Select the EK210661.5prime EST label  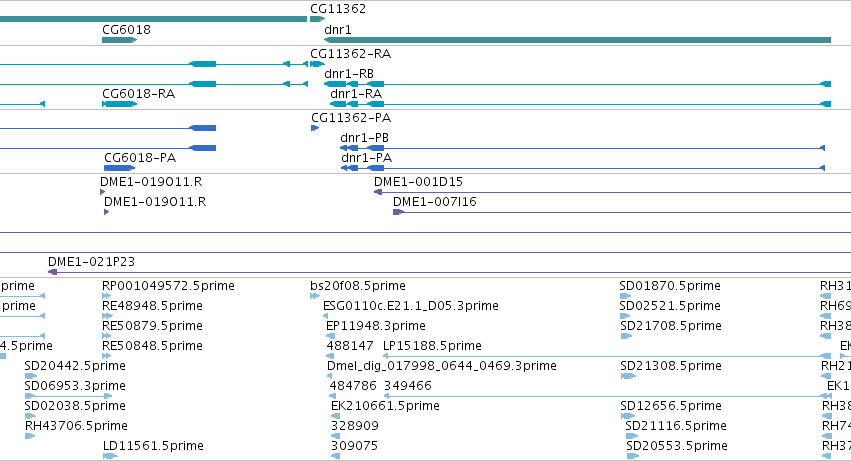click(x=385, y=406)
